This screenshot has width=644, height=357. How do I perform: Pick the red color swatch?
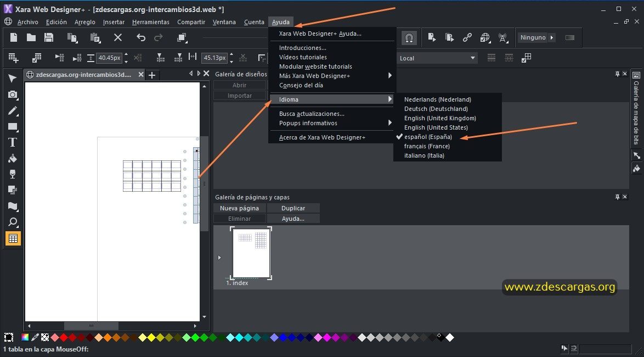pyautogui.click(x=64, y=337)
